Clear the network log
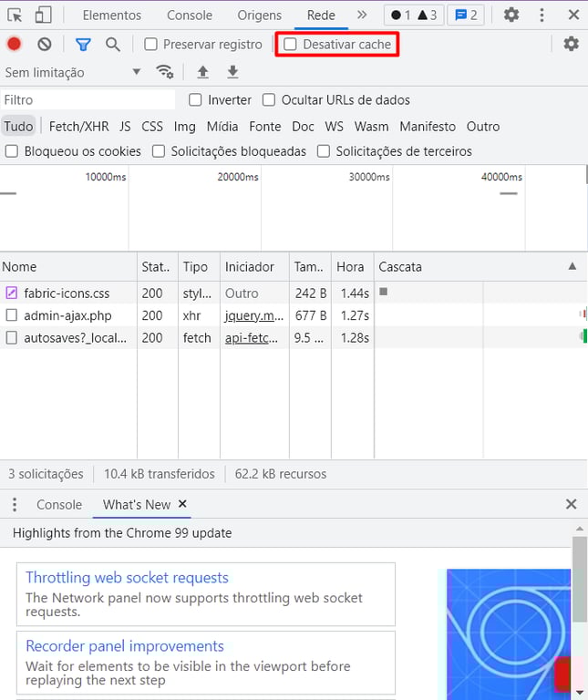588x700 pixels. point(44,44)
